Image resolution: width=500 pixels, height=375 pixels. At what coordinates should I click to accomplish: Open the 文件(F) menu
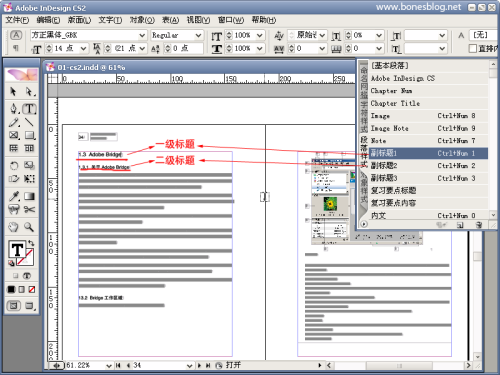(x=17, y=20)
